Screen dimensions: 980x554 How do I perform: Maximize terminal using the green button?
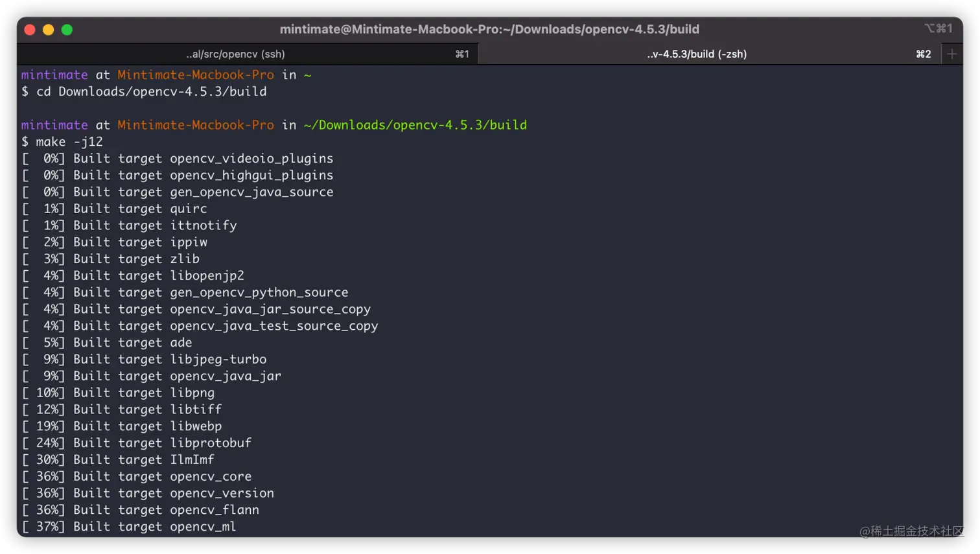(x=67, y=29)
